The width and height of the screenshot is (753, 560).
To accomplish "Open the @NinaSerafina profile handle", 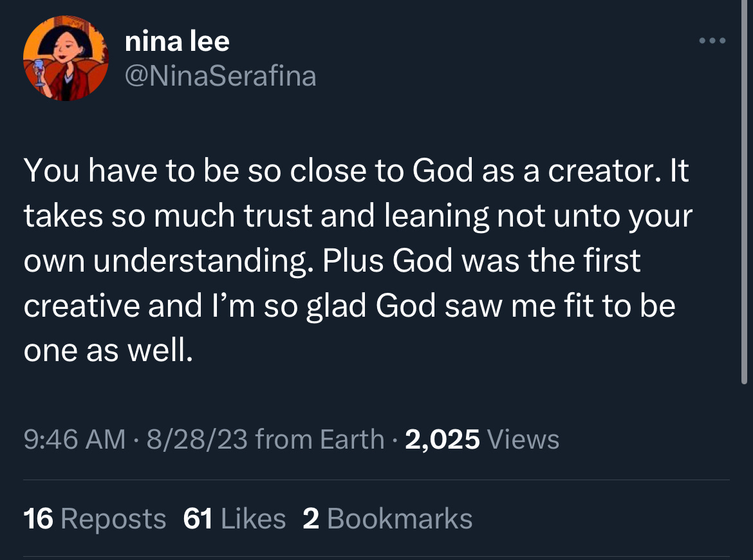I will pos(220,75).
